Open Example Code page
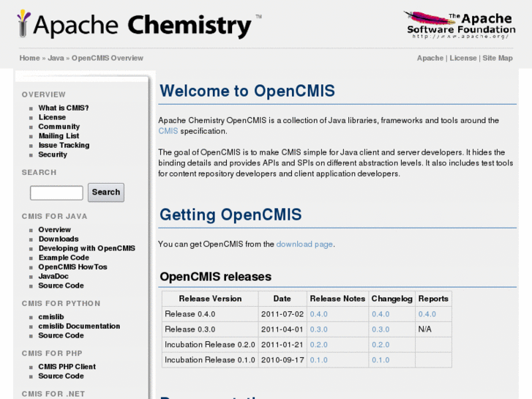 pyautogui.click(x=64, y=258)
